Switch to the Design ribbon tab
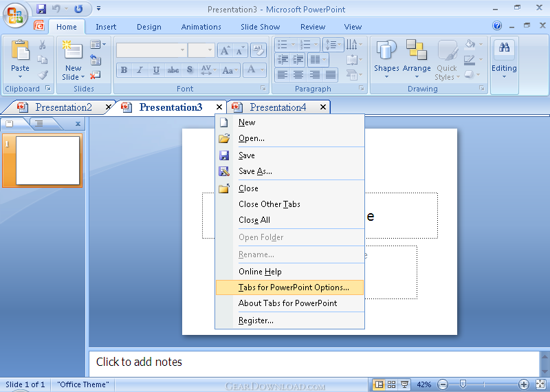550x392 pixels. click(x=149, y=27)
